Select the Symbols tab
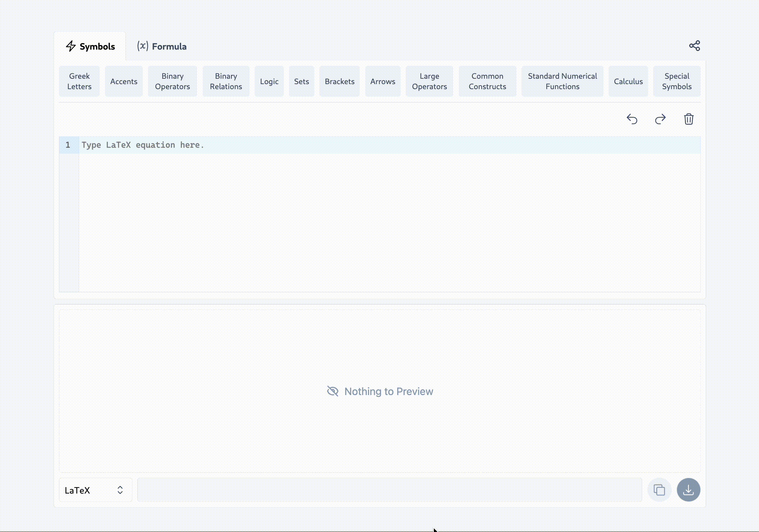 [90, 46]
